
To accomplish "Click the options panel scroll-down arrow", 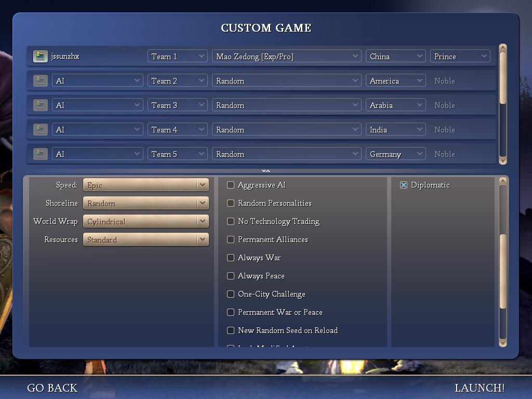I will point(503,343).
